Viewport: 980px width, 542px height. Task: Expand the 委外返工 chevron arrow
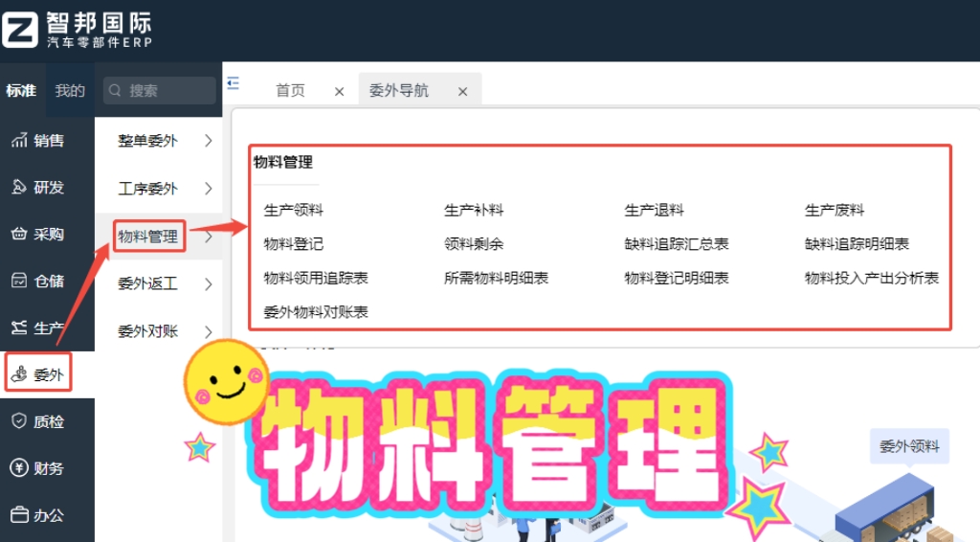point(208,283)
